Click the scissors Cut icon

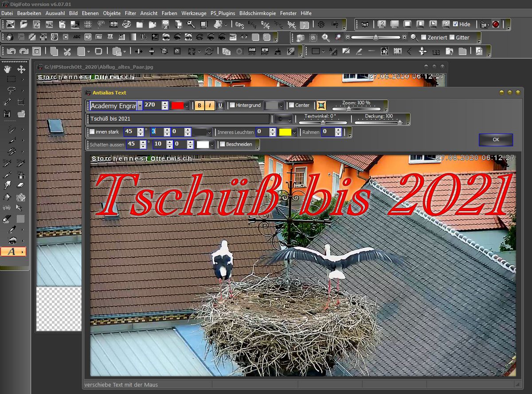(67, 51)
